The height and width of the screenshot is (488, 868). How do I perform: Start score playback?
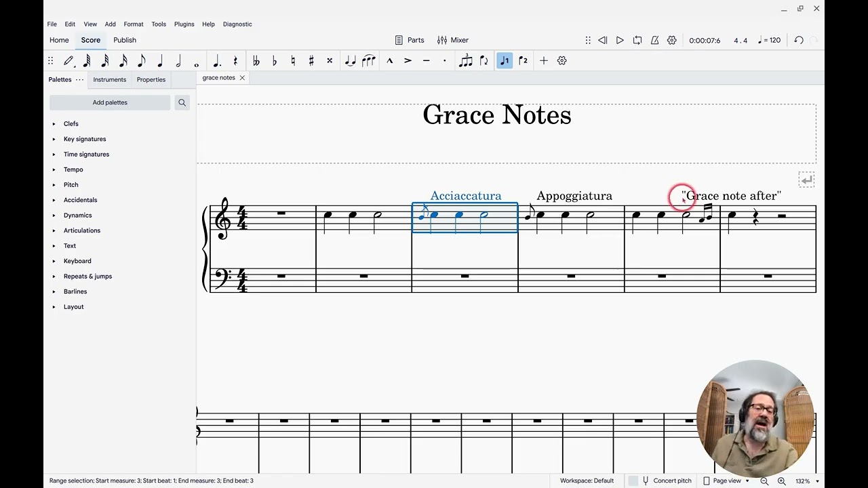coord(620,40)
